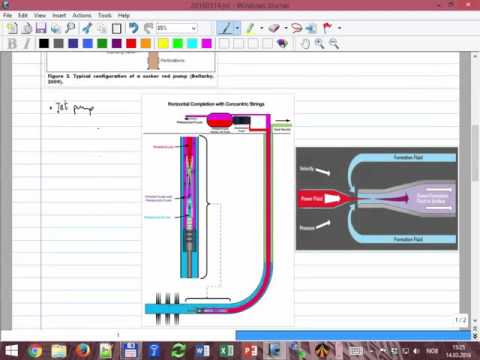This screenshot has height=360, width=480.
Task: Open PowerPoint from the taskbar
Action: [x=250, y=351]
